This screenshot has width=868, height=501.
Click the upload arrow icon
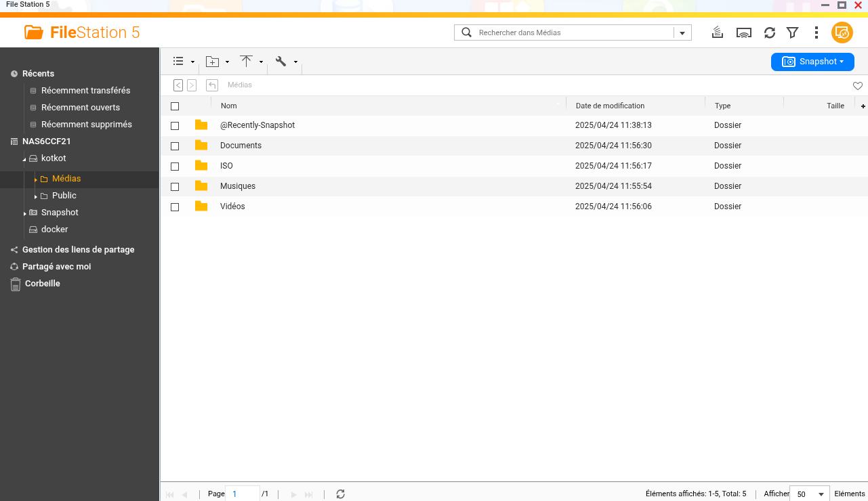point(246,61)
